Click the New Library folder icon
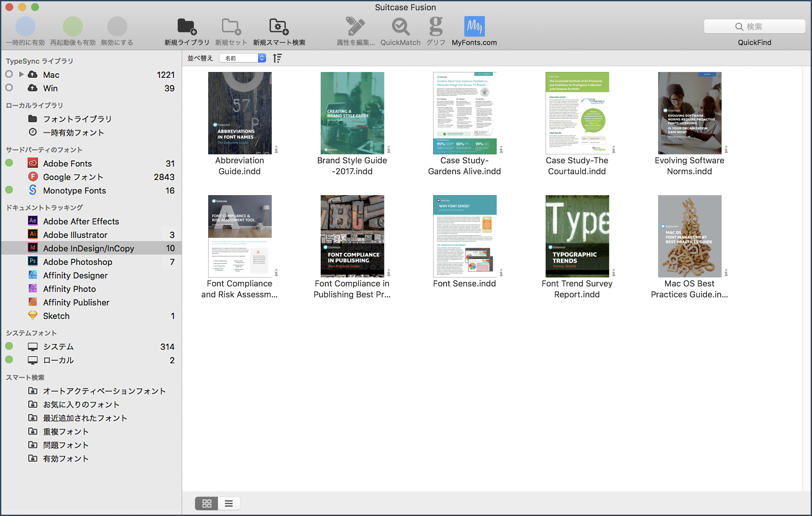812x516 pixels. 186,27
